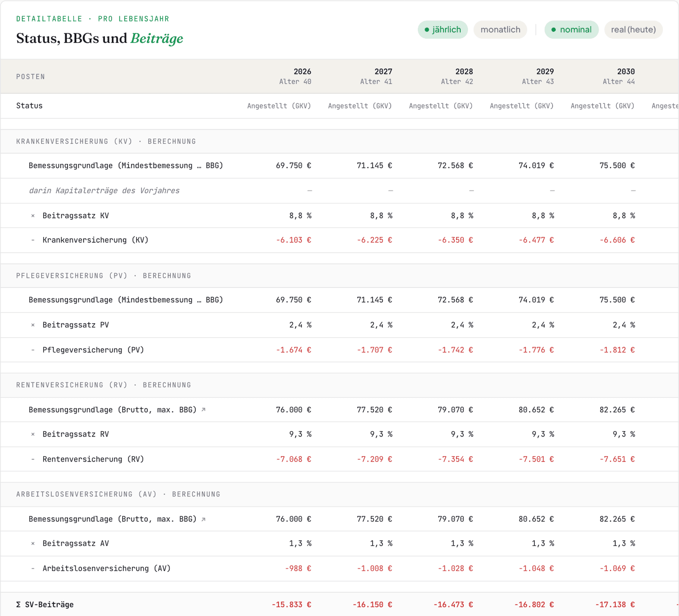This screenshot has height=616, width=679.
Task: Click the Krankenversicherung (KV) row label
Action: [96, 240]
